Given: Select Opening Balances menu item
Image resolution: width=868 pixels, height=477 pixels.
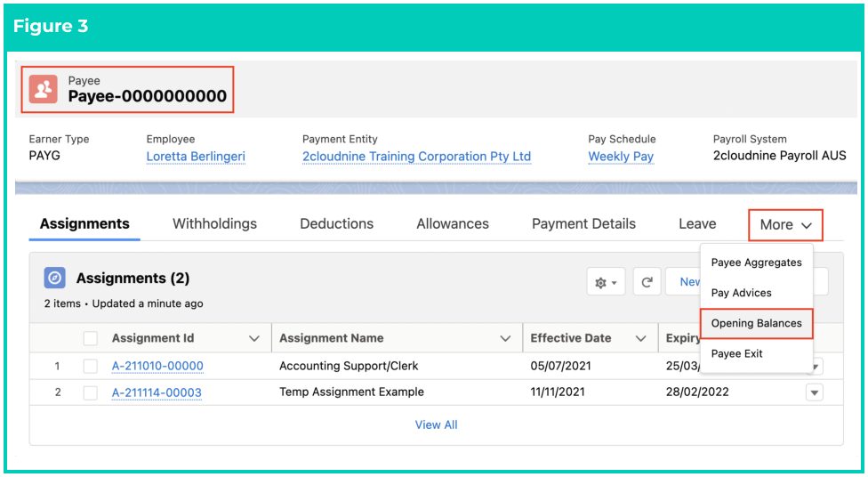Looking at the screenshot, I should click(x=756, y=324).
